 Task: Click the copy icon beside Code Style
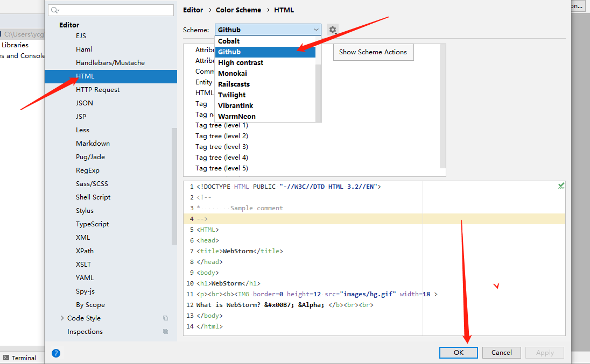pyautogui.click(x=165, y=318)
